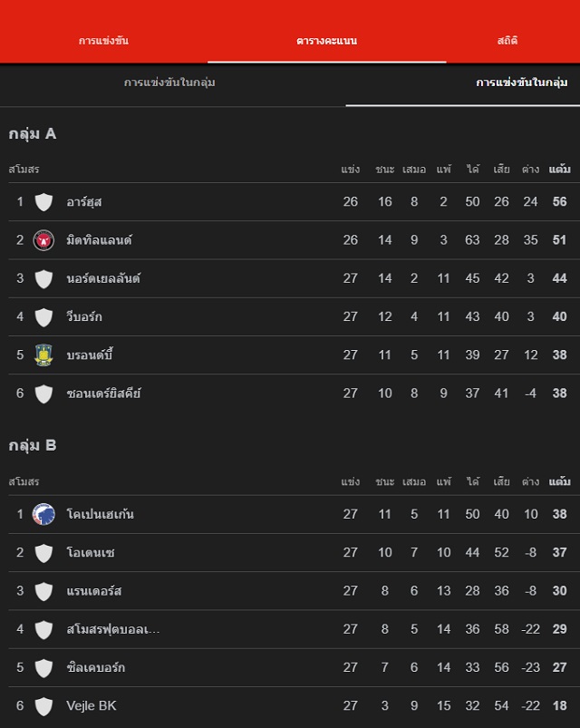Click the กลุ่ม B group heading
This screenshot has height=728, width=580.
[x=33, y=445]
